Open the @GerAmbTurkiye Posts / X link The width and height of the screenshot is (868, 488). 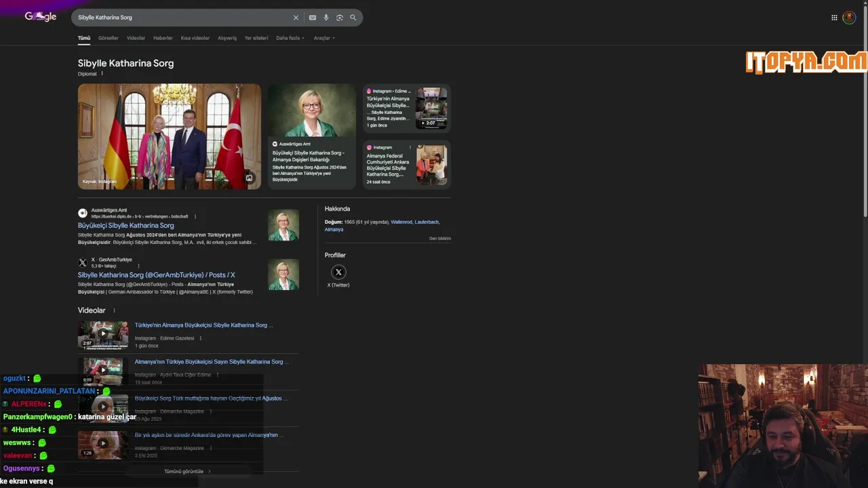[x=156, y=275]
